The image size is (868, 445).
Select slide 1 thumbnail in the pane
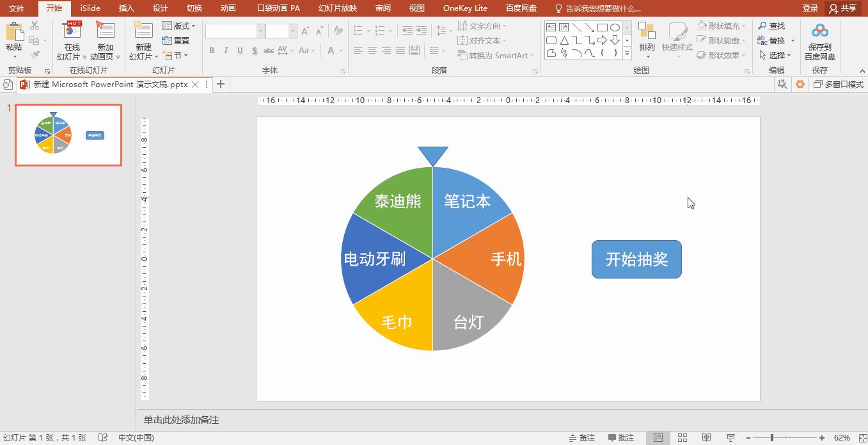click(68, 135)
